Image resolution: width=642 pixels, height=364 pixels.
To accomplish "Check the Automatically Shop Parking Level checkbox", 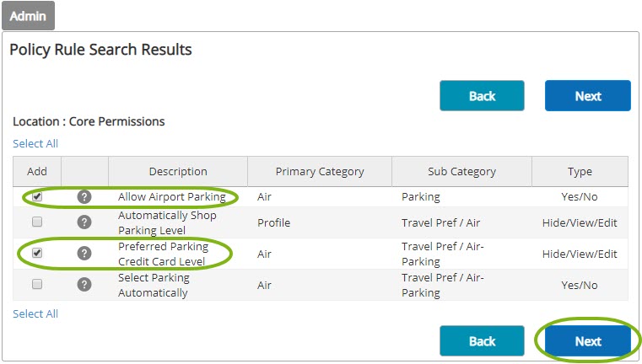I will (37, 222).
